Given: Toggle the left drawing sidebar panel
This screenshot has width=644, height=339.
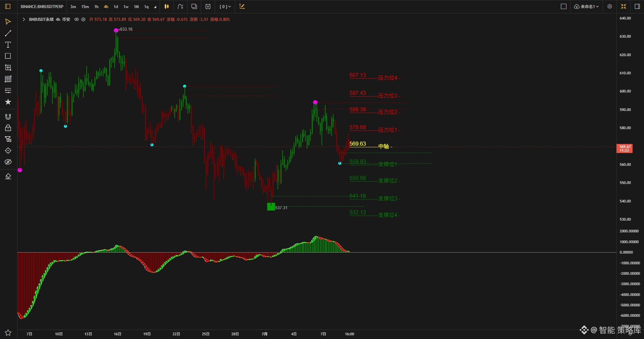Looking at the screenshot, I should point(8,6).
